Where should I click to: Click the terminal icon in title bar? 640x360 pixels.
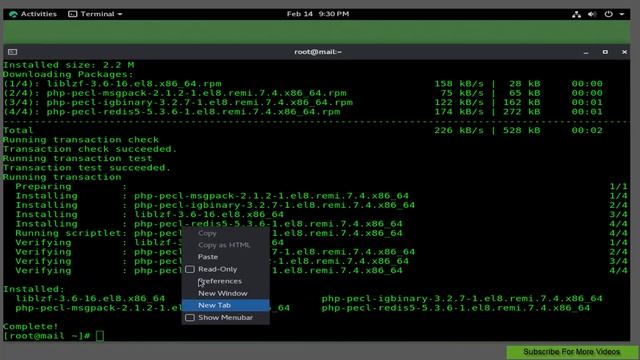pos(13,52)
